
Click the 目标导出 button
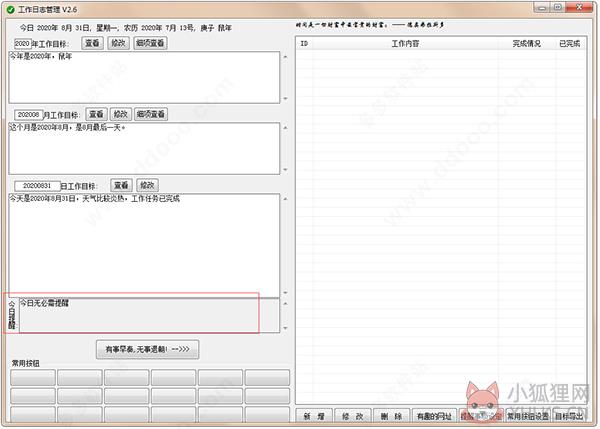tap(569, 416)
